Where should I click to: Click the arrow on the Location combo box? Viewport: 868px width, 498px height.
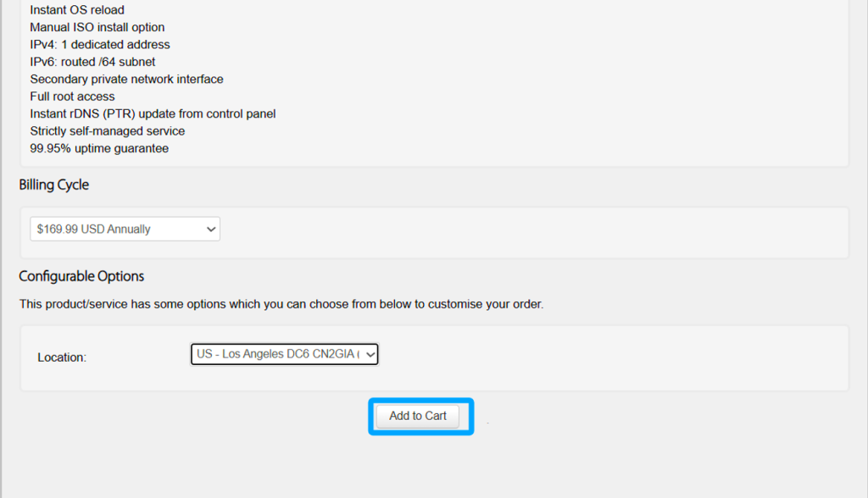[370, 354]
